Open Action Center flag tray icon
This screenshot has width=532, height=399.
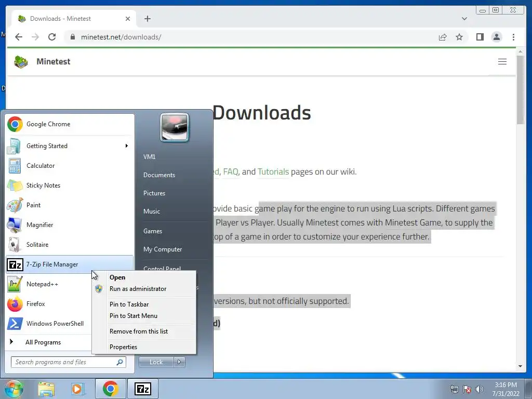(467, 389)
